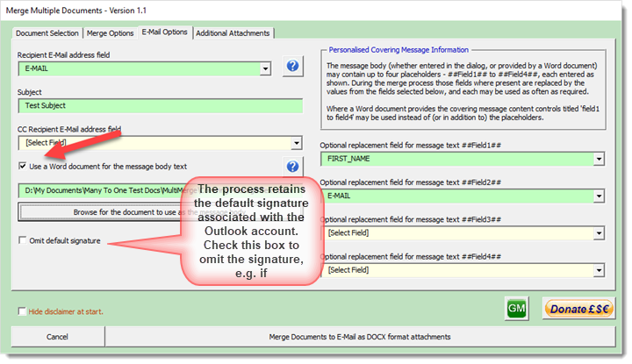Toggle Use a Word document for message body
The width and height of the screenshot is (632, 364).
point(23,166)
